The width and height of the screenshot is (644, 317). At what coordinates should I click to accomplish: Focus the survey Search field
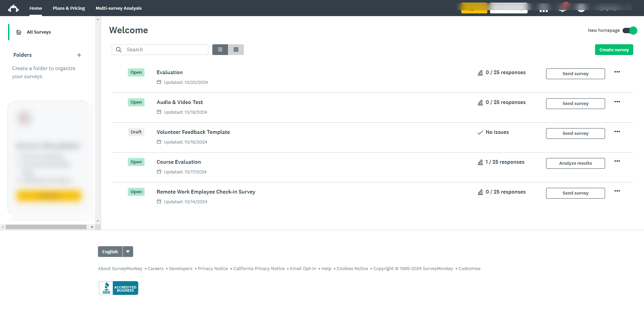click(x=160, y=50)
